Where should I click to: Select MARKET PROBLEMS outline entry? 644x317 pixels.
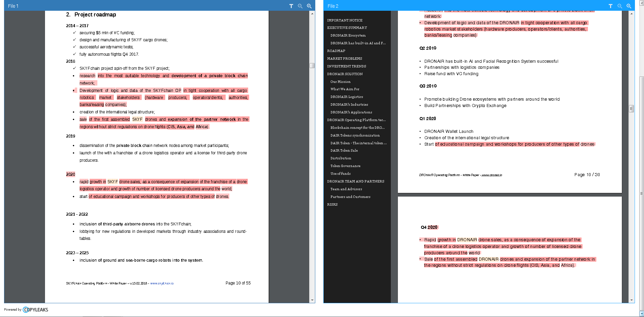click(344, 58)
